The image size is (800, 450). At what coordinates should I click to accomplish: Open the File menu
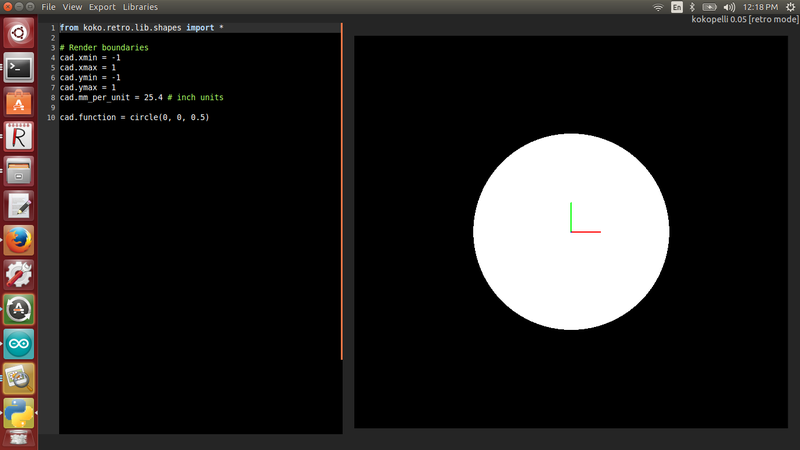click(x=48, y=7)
